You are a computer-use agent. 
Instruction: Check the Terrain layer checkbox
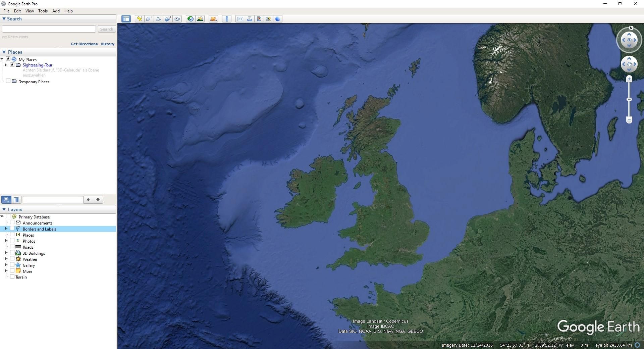(12, 277)
